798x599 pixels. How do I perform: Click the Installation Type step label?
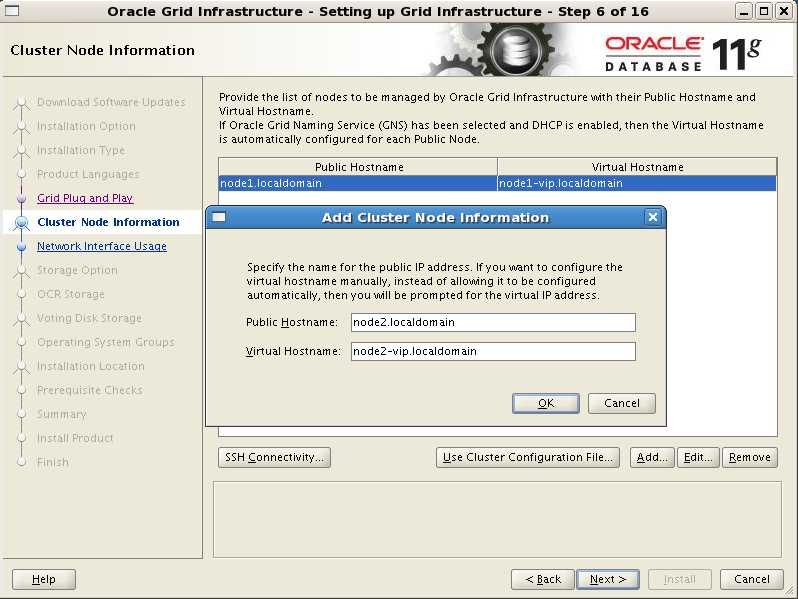(x=81, y=150)
